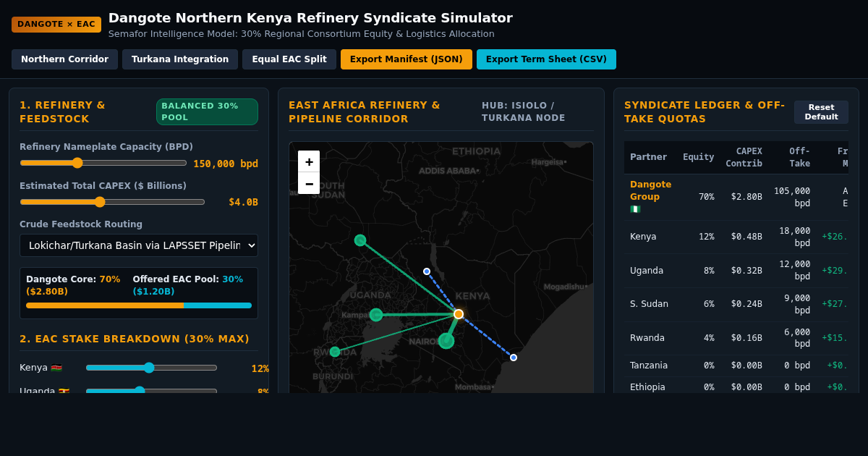Select the orange Isiolo hub marker
This screenshot has height=456, width=868.
[459, 314]
